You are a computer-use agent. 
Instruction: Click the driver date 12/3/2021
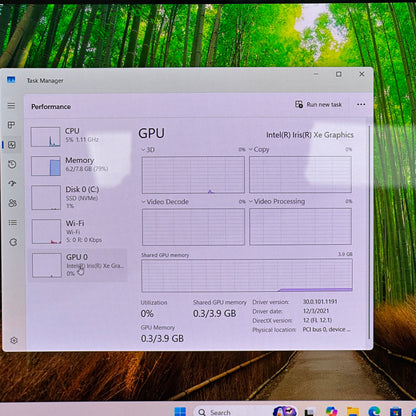coord(316,311)
